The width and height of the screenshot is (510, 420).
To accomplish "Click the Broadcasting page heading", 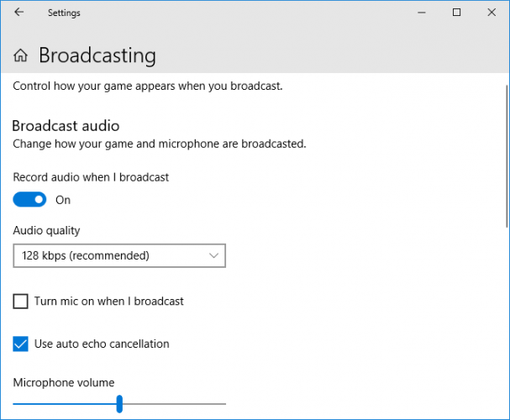I will click(x=97, y=55).
